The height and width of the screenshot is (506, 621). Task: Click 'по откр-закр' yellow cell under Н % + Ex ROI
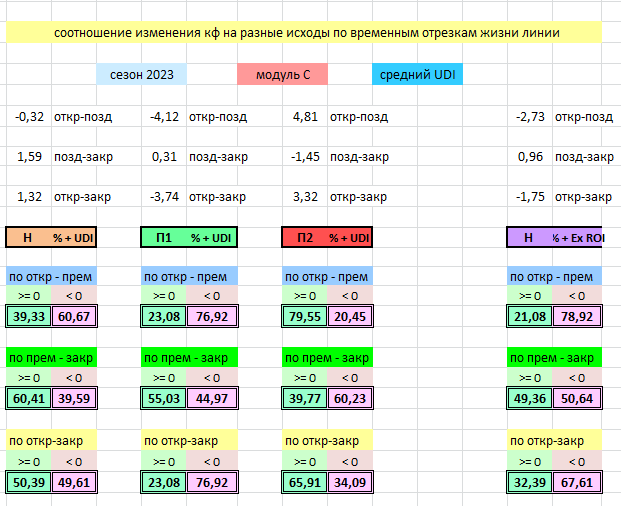coord(554,440)
